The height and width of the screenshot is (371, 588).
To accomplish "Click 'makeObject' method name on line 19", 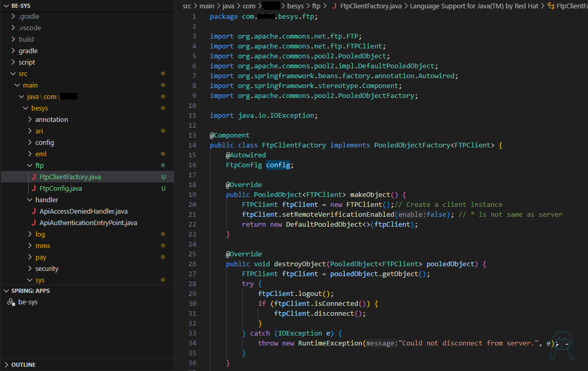I will tap(370, 195).
